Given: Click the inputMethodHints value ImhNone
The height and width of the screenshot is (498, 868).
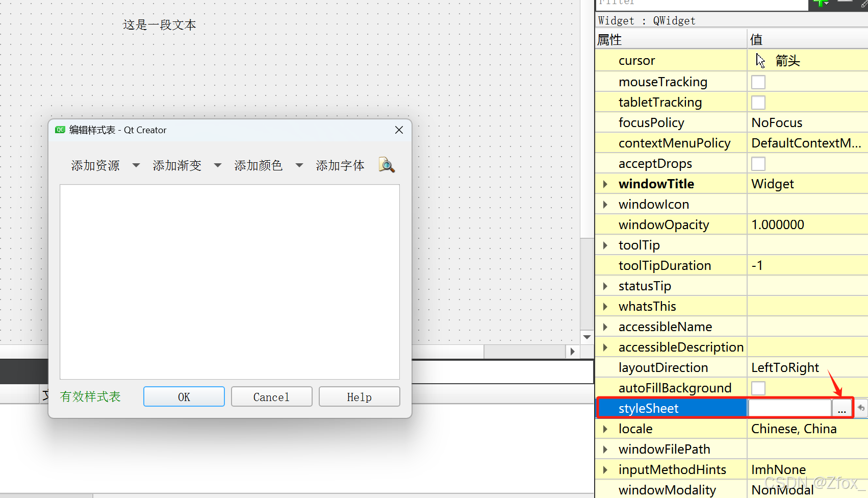Looking at the screenshot, I should click(x=778, y=469).
